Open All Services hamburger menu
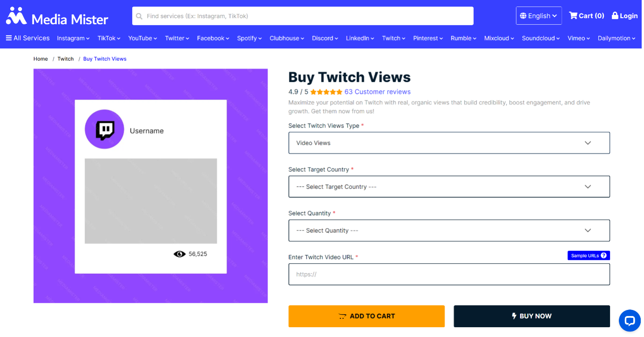 click(x=27, y=38)
